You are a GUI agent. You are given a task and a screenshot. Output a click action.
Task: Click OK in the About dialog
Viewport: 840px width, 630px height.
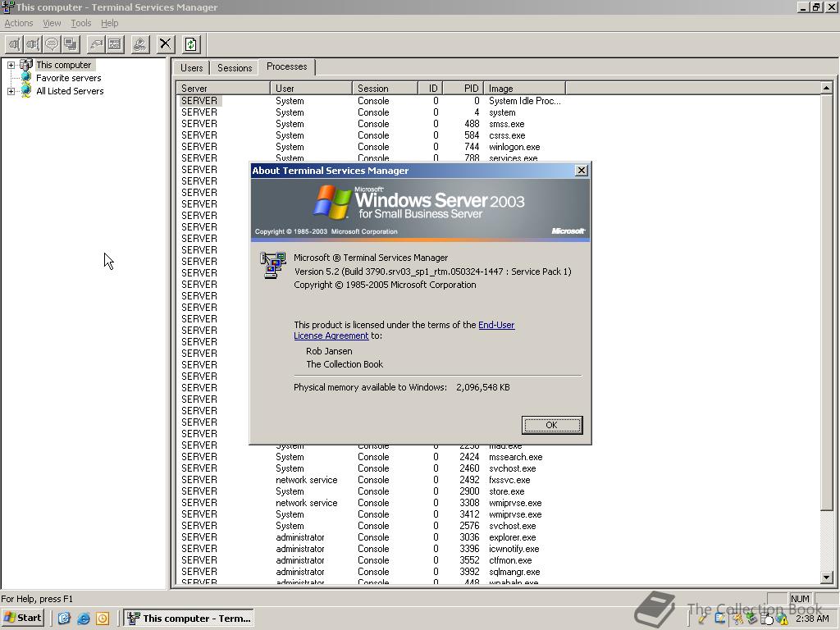pyautogui.click(x=552, y=425)
